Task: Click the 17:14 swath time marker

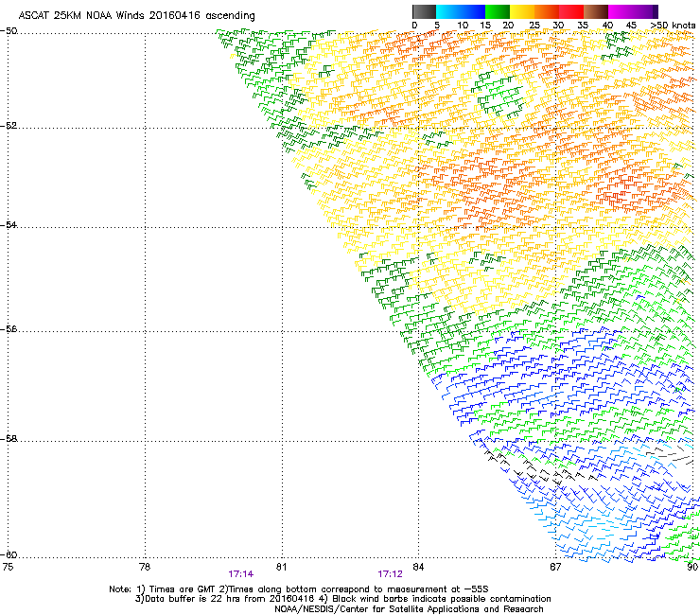Action: (x=240, y=574)
